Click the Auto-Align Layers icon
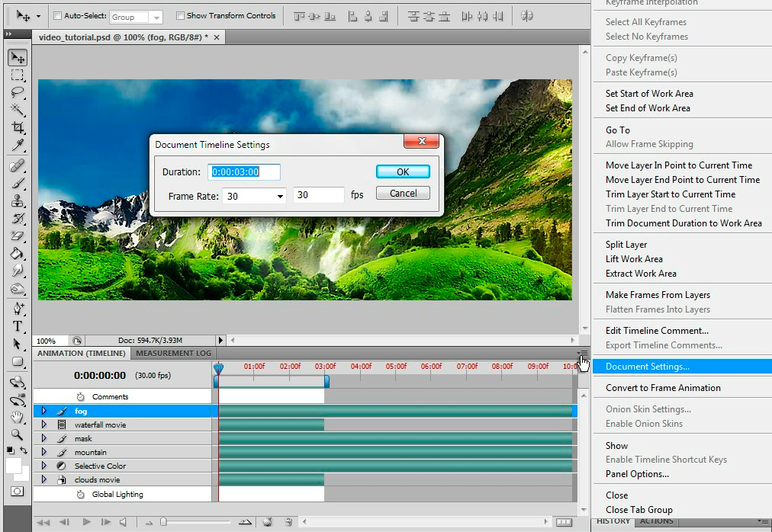The height and width of the screenshot is (532, 772). pyautogui.click(x=527, y=16)
